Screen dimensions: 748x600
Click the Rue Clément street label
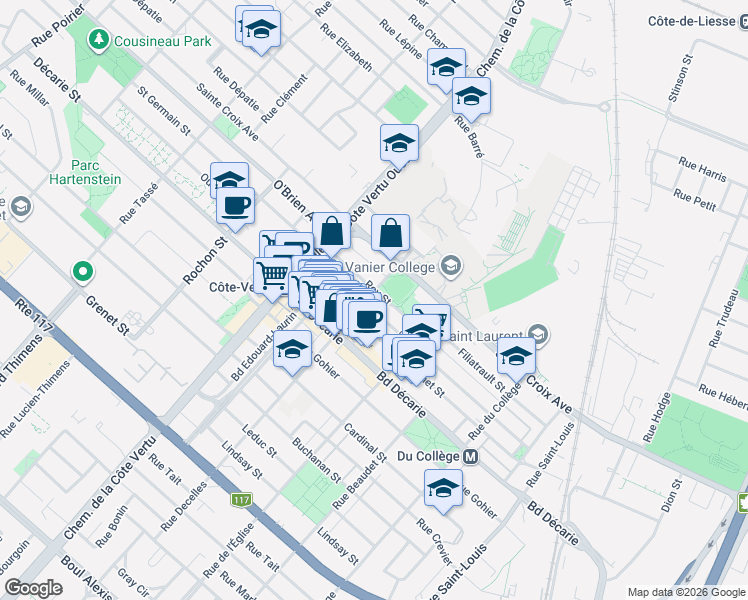(x=284, y=99)
